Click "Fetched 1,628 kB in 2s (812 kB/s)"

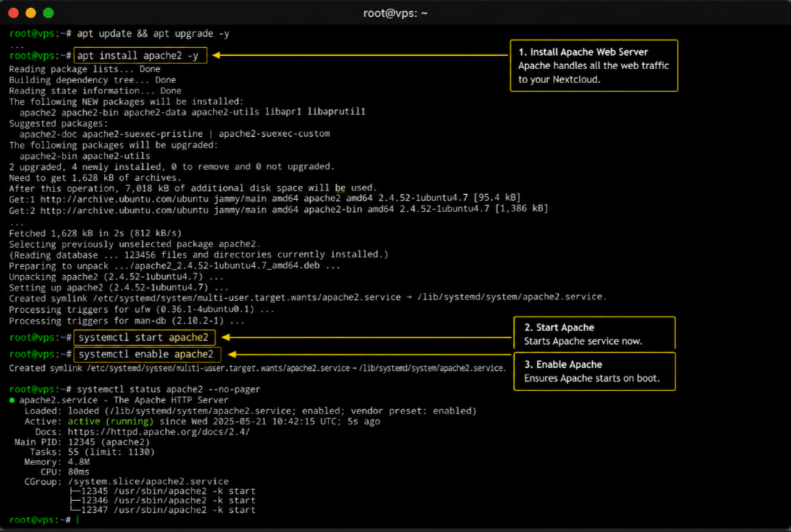95,233
